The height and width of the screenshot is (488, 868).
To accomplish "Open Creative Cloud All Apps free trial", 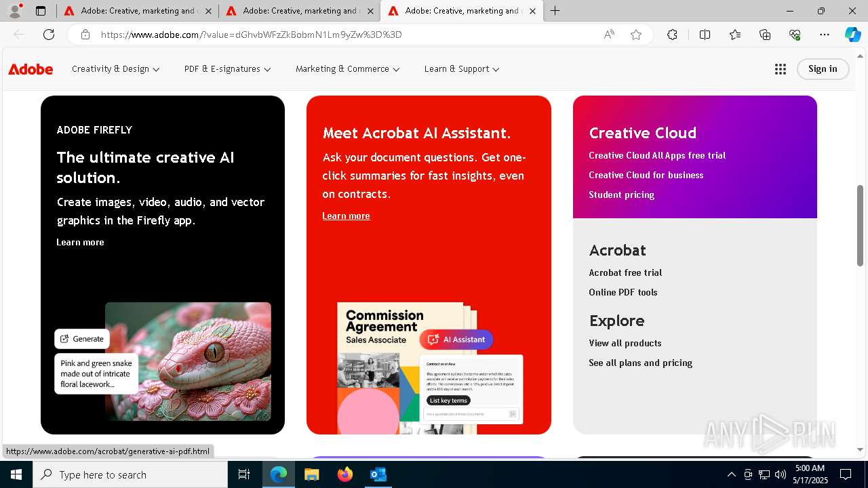I will 657,155.
